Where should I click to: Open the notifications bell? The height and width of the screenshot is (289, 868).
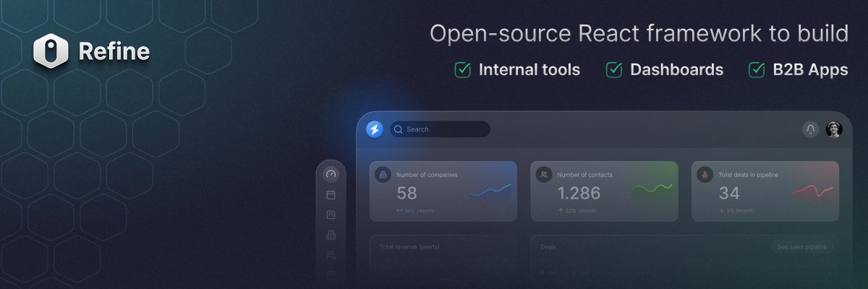pyautogui.click(x=811, y=129)
